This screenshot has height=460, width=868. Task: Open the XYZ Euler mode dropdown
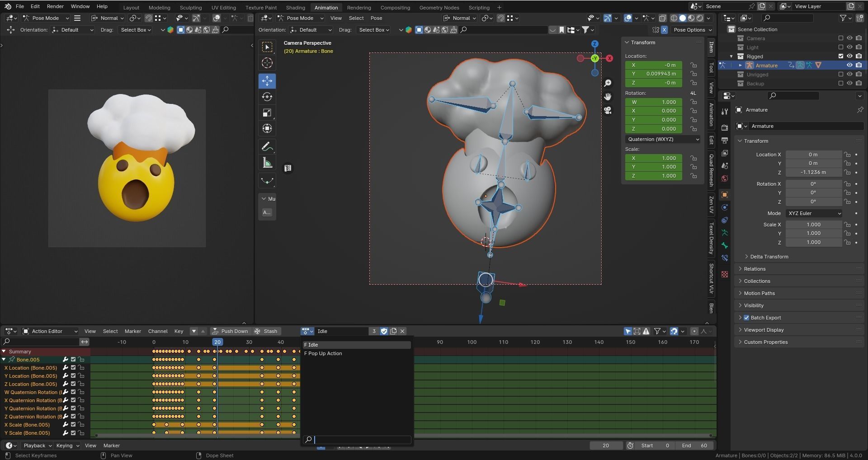pos(814,213)
